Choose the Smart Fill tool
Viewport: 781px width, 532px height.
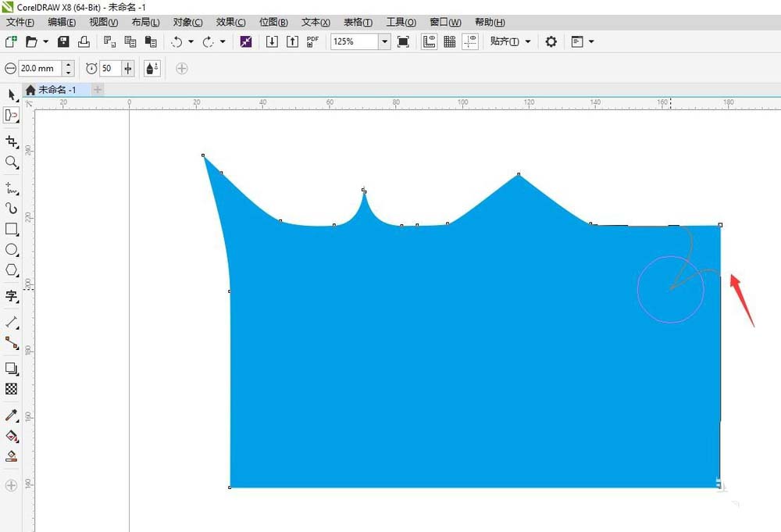click(x=12, y=455)
